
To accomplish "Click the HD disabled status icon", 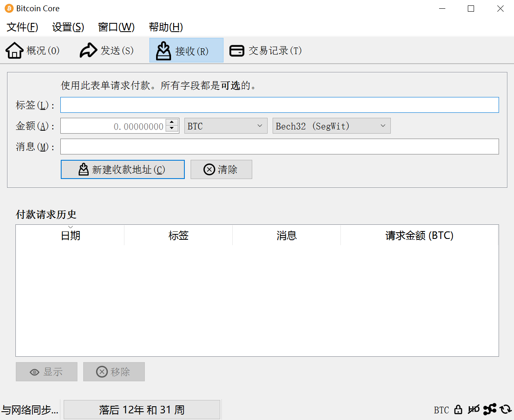I will tap(474, 410).
